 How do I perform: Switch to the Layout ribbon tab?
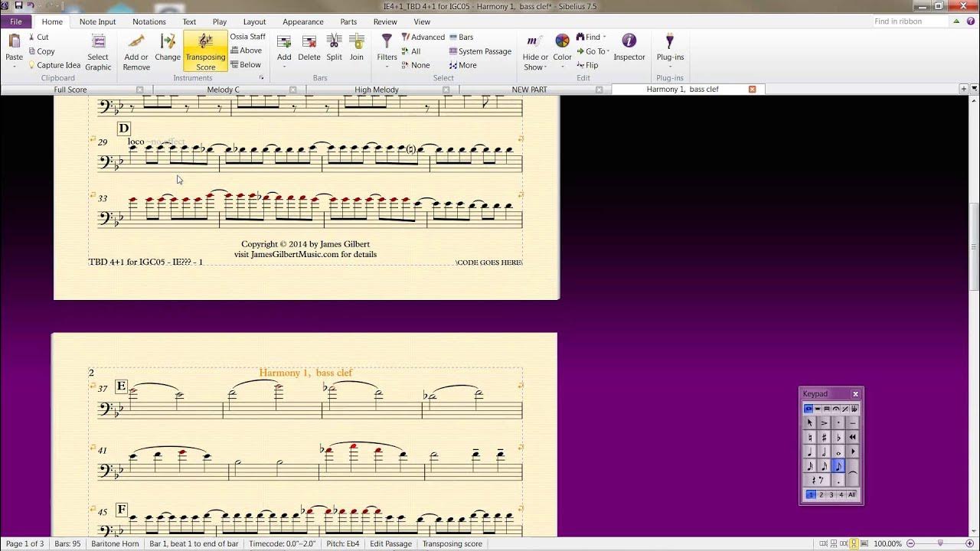[x=254, y=21]
